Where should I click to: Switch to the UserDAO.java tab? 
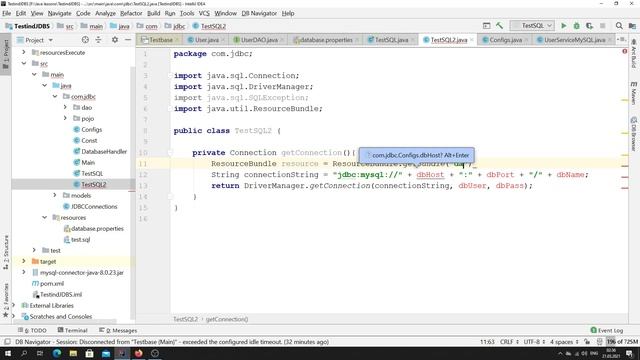(x=259, y=40)
